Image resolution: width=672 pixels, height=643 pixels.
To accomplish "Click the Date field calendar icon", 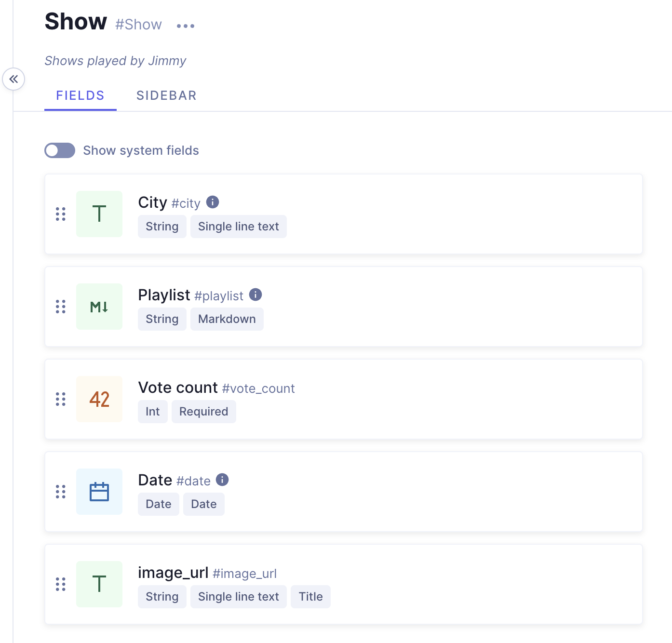I will point(99,492).
